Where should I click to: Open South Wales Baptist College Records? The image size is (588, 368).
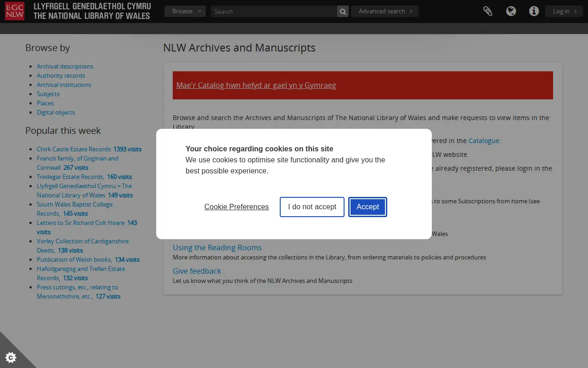click(x=75, y=209)
